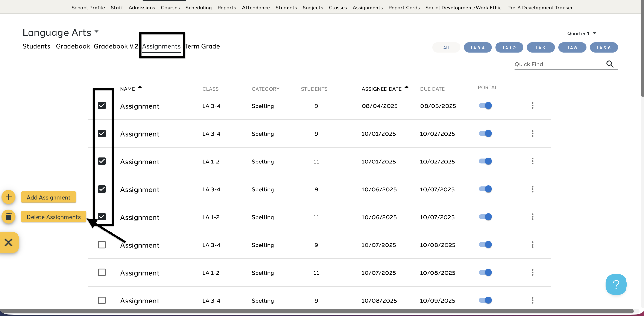Screen dimensions: 644x316
Task: Open the blue help question mark bubble
Action: (616, 284)
